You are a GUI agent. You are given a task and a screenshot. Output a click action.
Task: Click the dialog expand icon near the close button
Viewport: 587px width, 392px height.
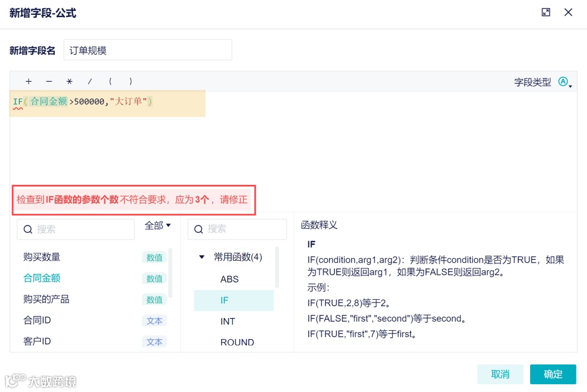[546, 12]
